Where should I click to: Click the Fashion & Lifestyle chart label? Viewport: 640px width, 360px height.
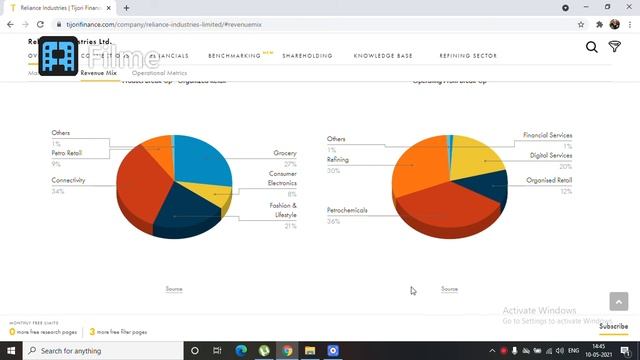coord(283,210)
